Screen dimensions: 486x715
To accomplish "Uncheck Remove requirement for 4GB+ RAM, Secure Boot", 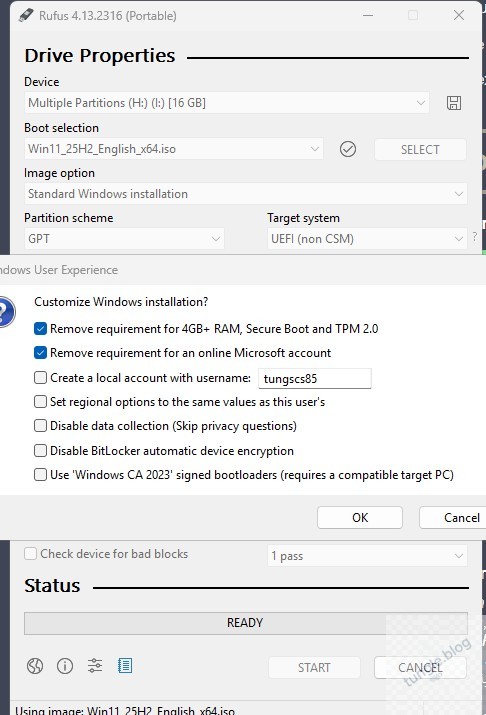I will click(40, 329).
